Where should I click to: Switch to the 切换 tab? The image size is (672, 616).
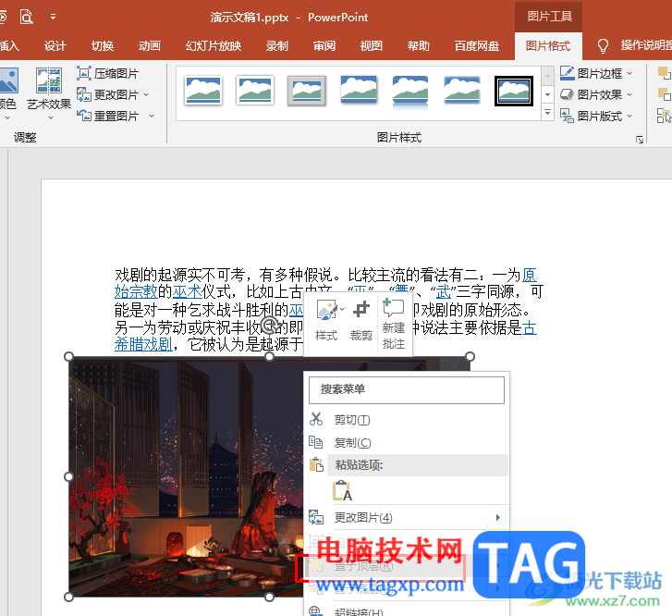click(103, 45)
